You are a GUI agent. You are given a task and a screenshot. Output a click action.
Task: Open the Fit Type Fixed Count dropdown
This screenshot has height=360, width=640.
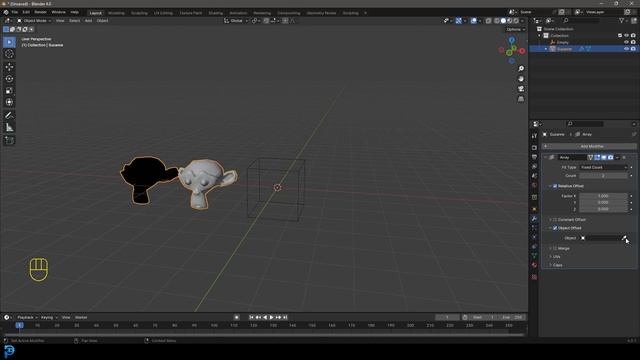(603, 167)
